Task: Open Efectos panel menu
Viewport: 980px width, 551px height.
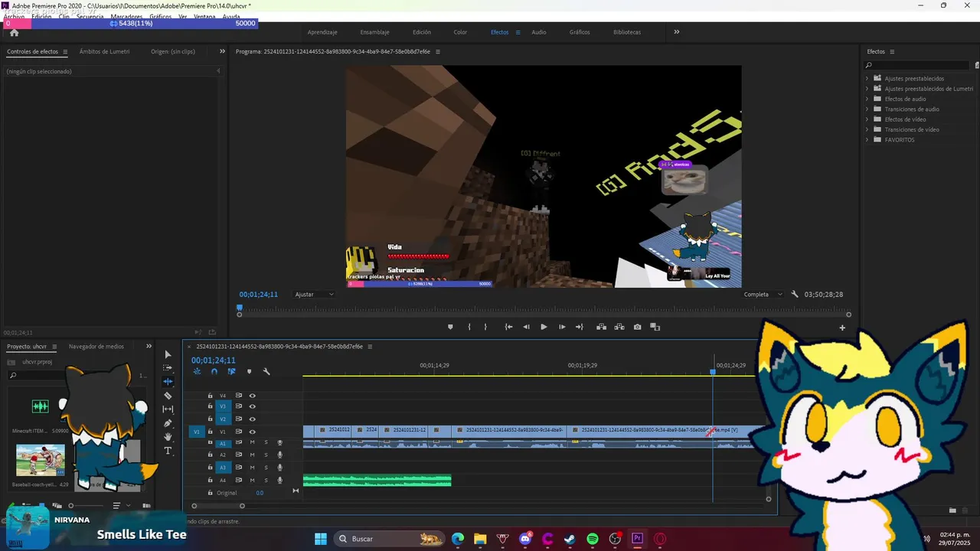Action: click(892, 52)
